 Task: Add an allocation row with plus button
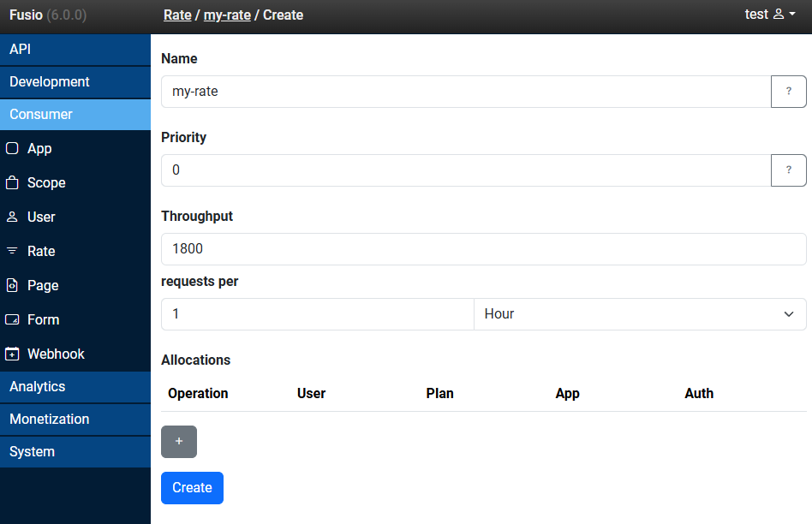(179, 442)
